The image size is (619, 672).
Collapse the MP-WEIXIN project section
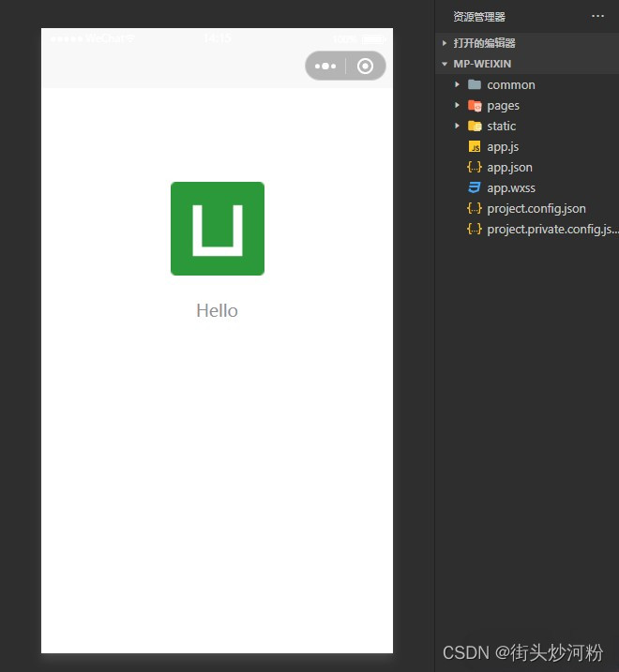[x=445, y=64]
